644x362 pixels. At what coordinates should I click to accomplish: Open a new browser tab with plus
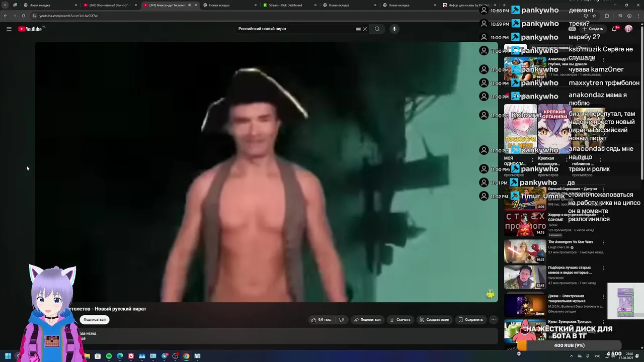click(x=504, y=5)
